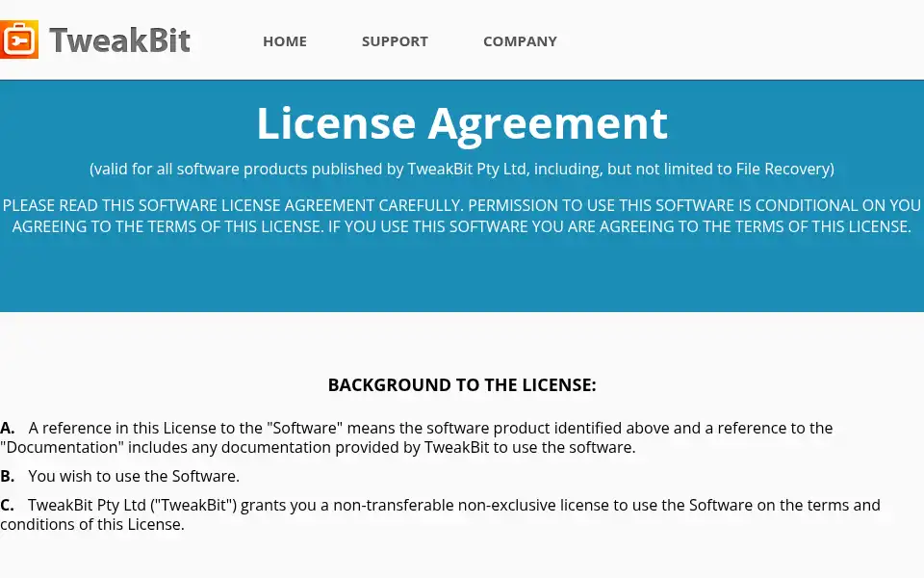Click the TweakBit brand name text
The image size is (924, 578).
[x=119, y=40]
